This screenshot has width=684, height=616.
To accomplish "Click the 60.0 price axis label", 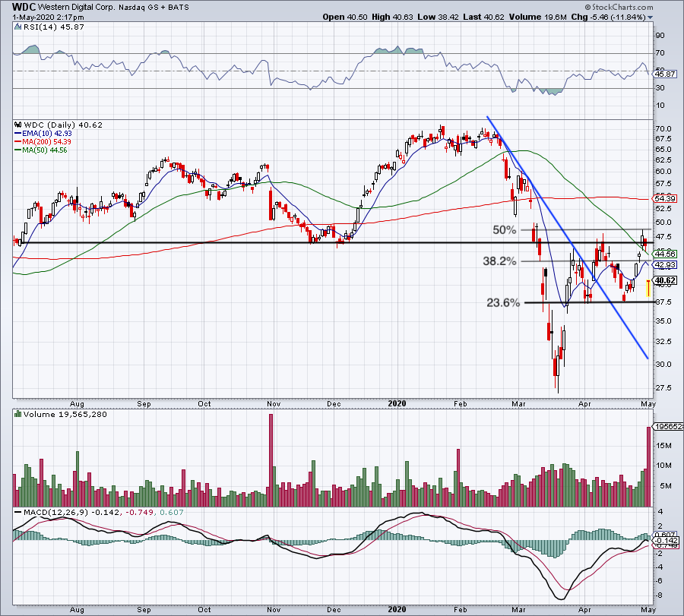I will point(663,172).
